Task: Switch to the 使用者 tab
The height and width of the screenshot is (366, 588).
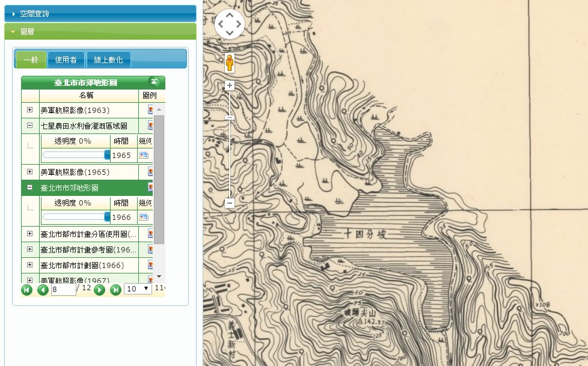Action: (x=66, y=59)
